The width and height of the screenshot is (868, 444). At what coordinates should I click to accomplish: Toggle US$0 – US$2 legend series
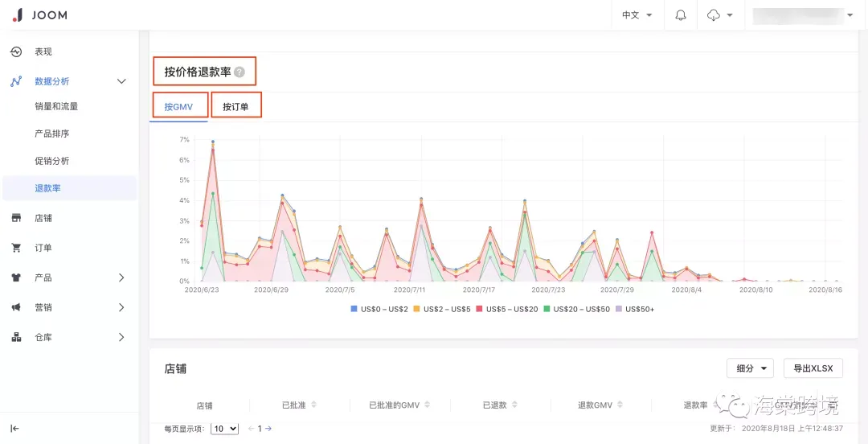[379, 309]
